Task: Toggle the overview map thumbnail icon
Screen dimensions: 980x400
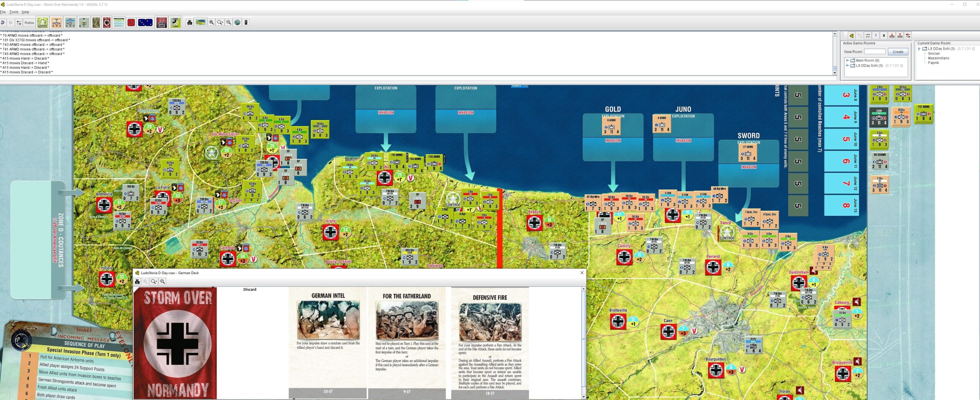Action: point(201,23)
